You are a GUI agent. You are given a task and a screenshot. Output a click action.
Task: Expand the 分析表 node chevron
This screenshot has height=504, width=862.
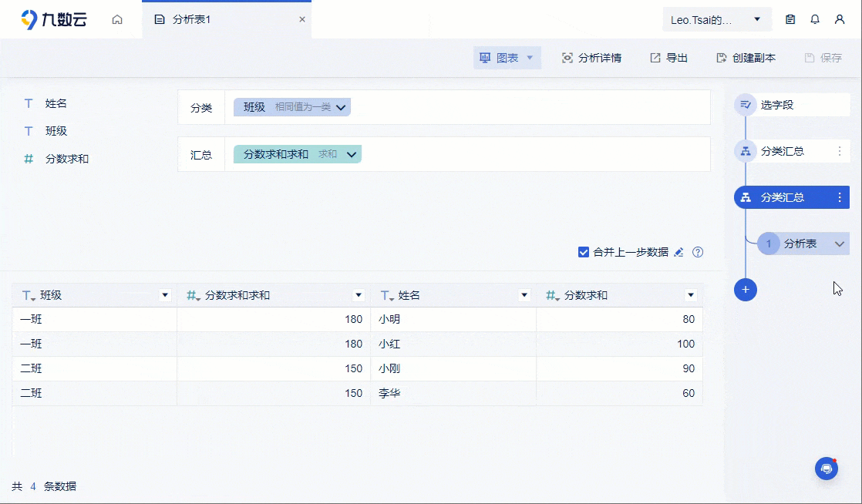pyautogui.click(x=838, y=243)
